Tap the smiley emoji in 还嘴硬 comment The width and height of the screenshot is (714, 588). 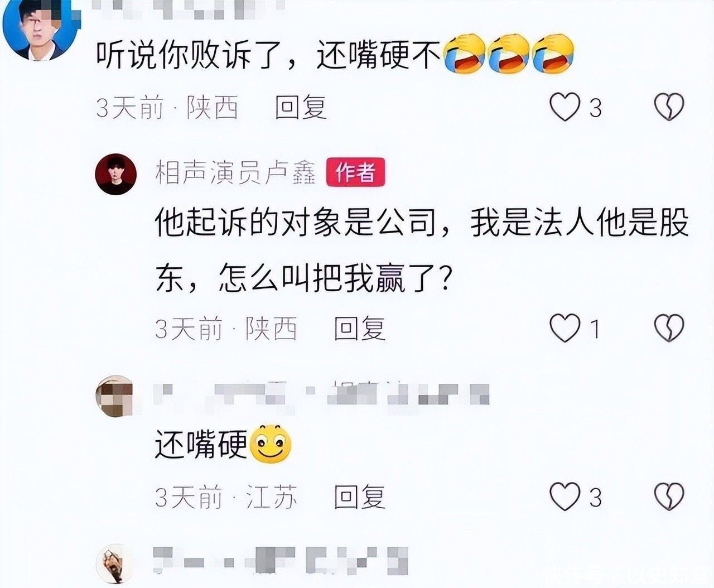tap(272, 444)
